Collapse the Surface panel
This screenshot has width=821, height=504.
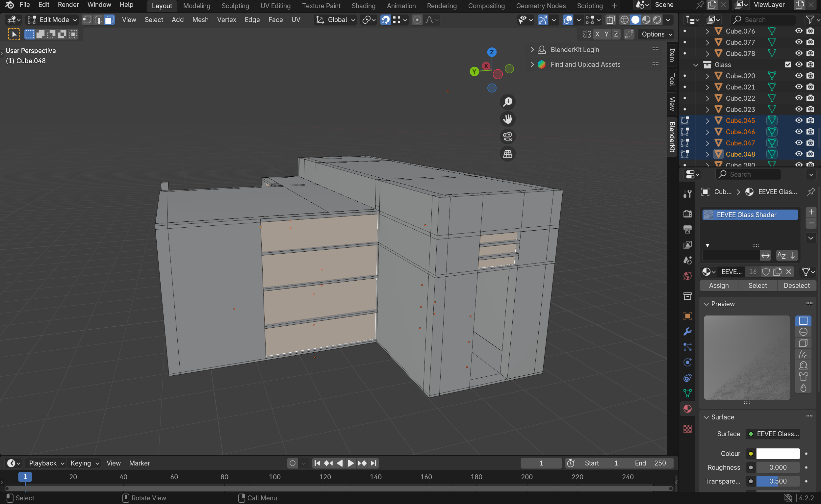tap(706, 417)
